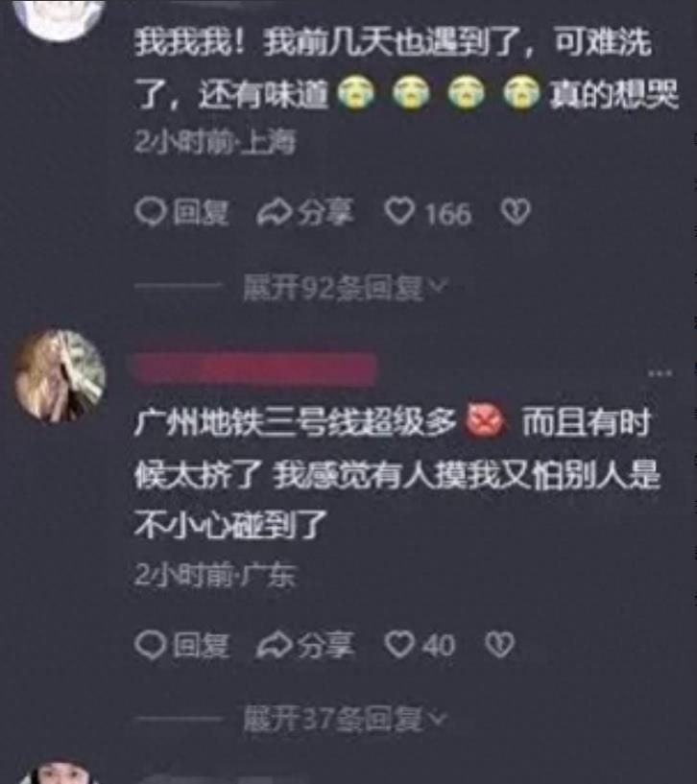The image size is (697, 784).
Task: Open the top commenter's avatar
Action: click(x=60, y=19)
